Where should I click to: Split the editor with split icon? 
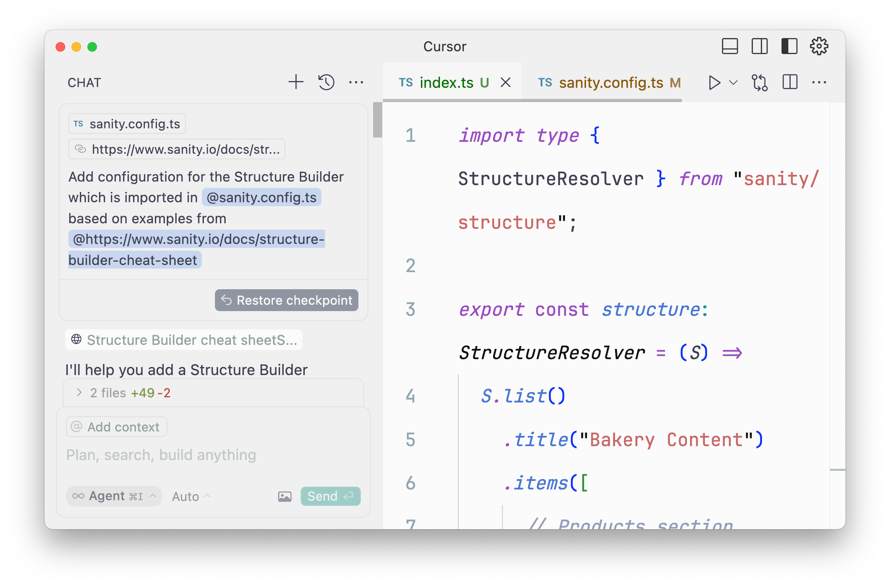click(790, 83)
